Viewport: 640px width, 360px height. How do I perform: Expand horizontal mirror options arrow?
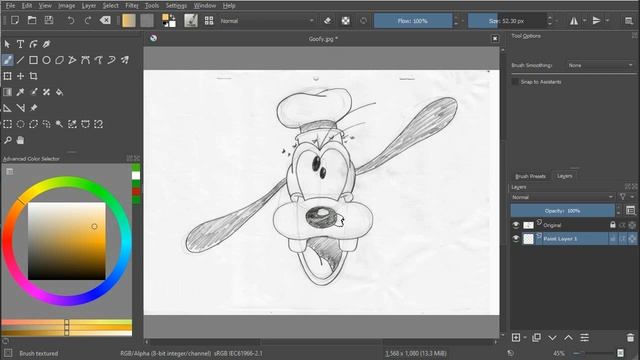pyautogui.click(x=584, y=20)
